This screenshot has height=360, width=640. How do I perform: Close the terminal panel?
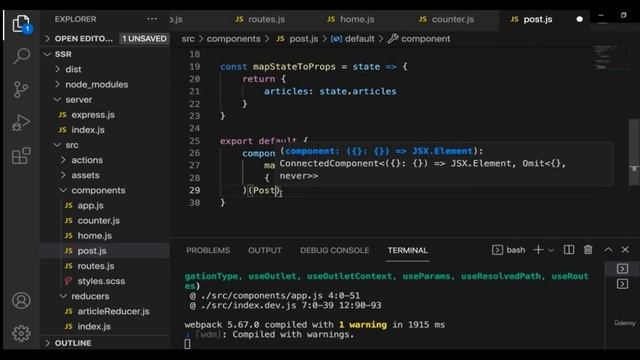[625, 250]
